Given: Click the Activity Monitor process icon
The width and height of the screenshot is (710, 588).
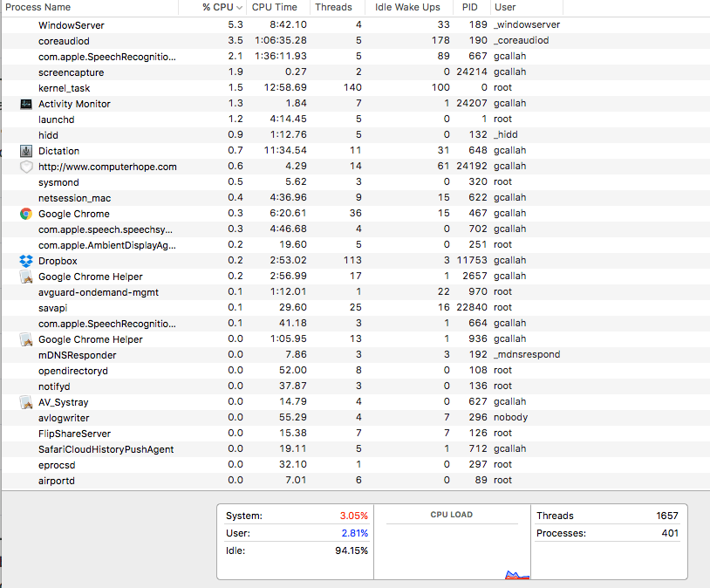Looking at the screenshot, I should click(25, 104).
